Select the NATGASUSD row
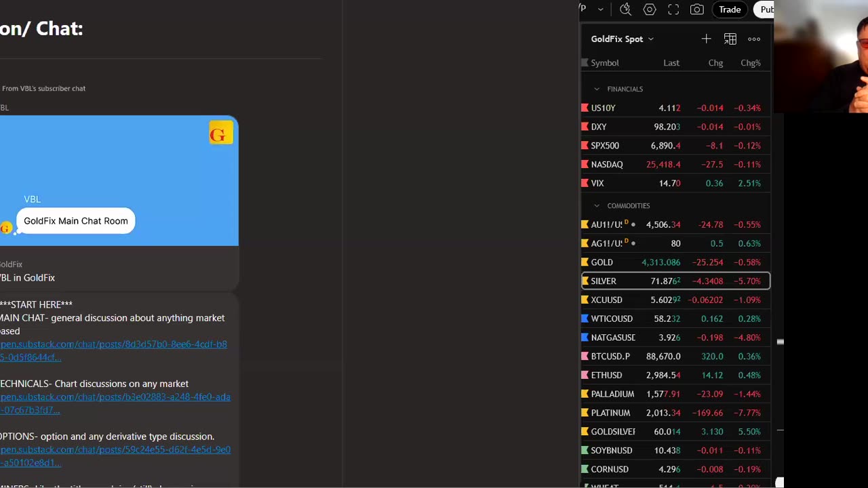Viewport: 868px width, 488px height. [675, 338]
